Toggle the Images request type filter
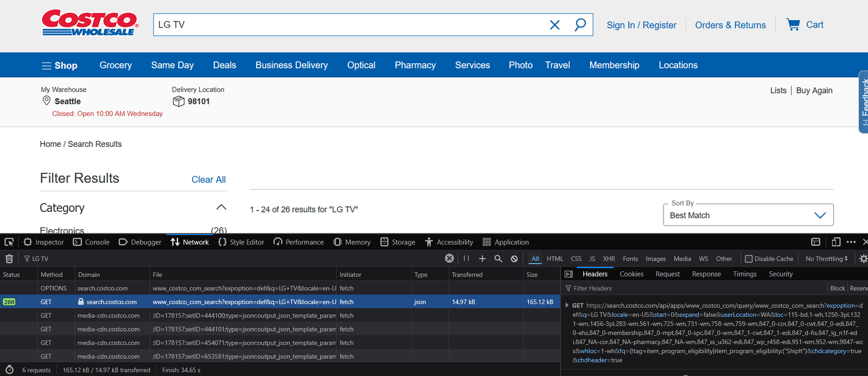This screenshot has height=376, width=868. click(655, 259)
